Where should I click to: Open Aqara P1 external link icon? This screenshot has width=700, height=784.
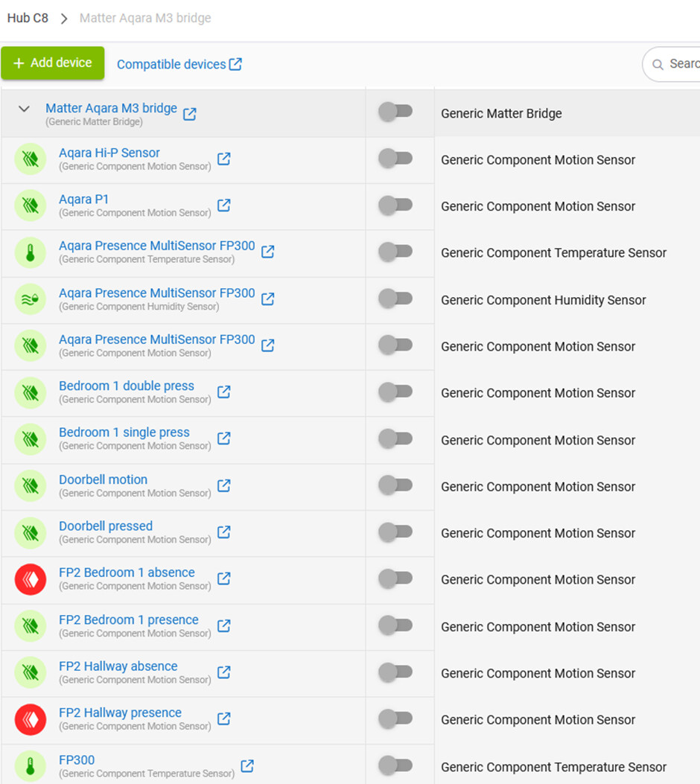223,205
